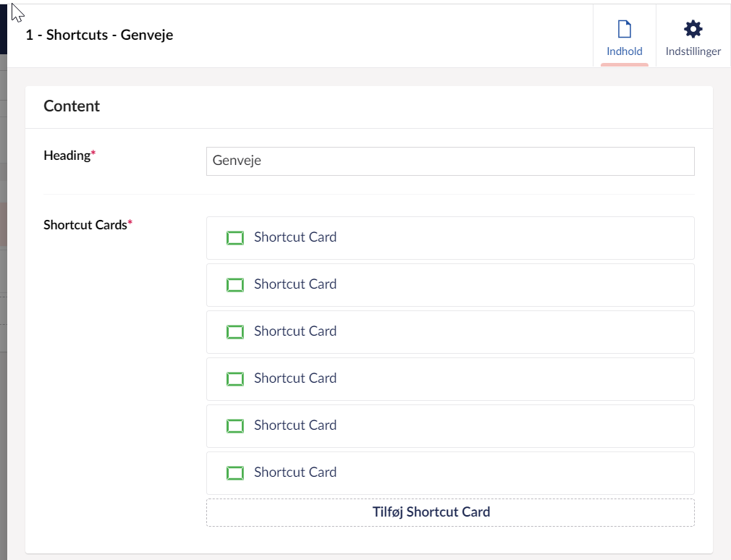The image size is (731, 560).
Task: Switch to the Indhold tab label
Action: click(624, 51)
